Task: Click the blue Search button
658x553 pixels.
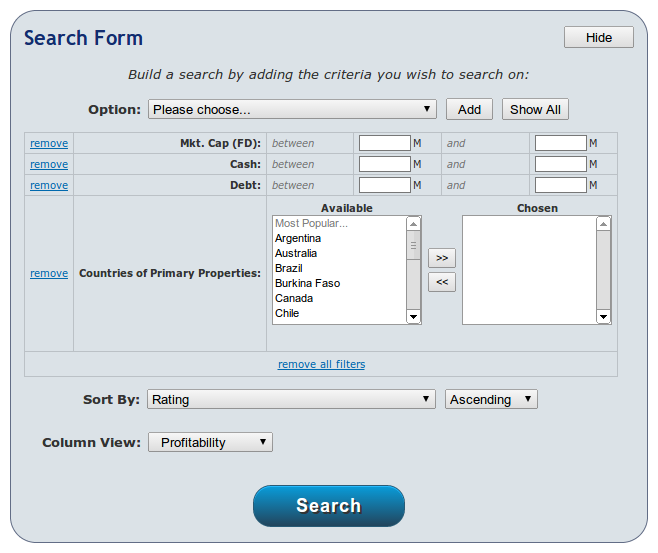Action: pyautogui.click(x=329, y=506)
